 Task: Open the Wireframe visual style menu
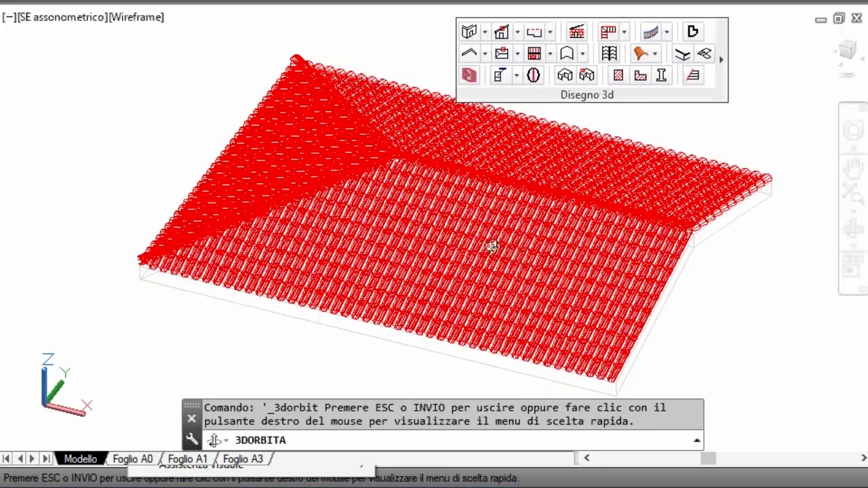136,17
